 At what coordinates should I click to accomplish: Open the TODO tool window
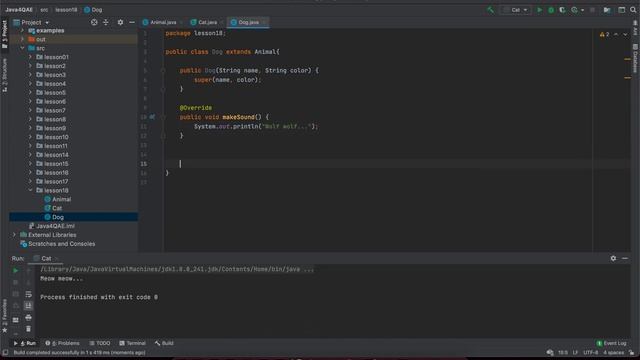pyautogui.click(x=100, y=343)
